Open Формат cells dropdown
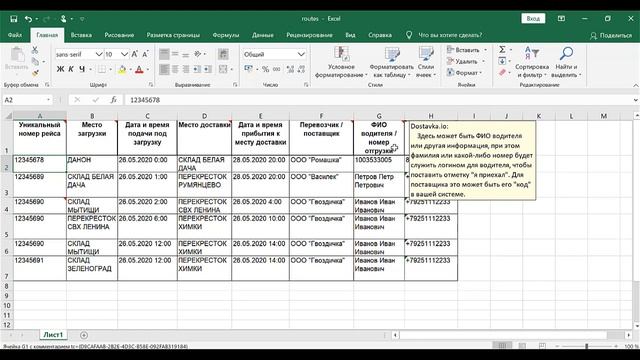The width and height of the screenshot is (640, 360). click(x=464, y=73)
